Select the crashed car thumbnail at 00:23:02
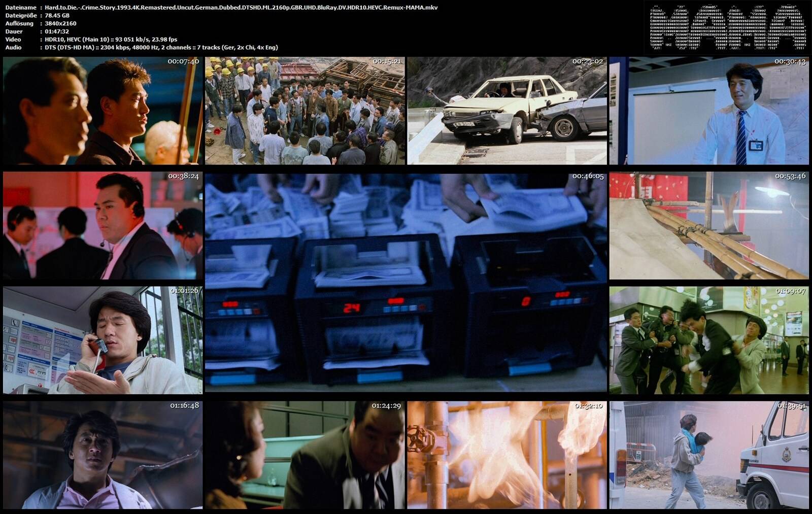 pyautogui.click(x=507, y=111)
